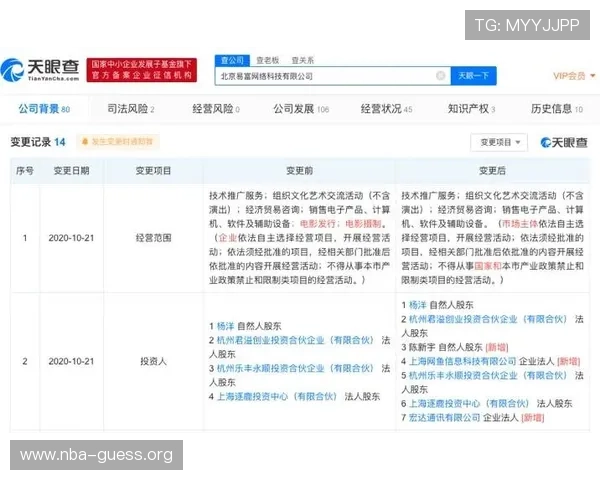Open 上海网鱼信息科技有限公司 link

(463, 361)
